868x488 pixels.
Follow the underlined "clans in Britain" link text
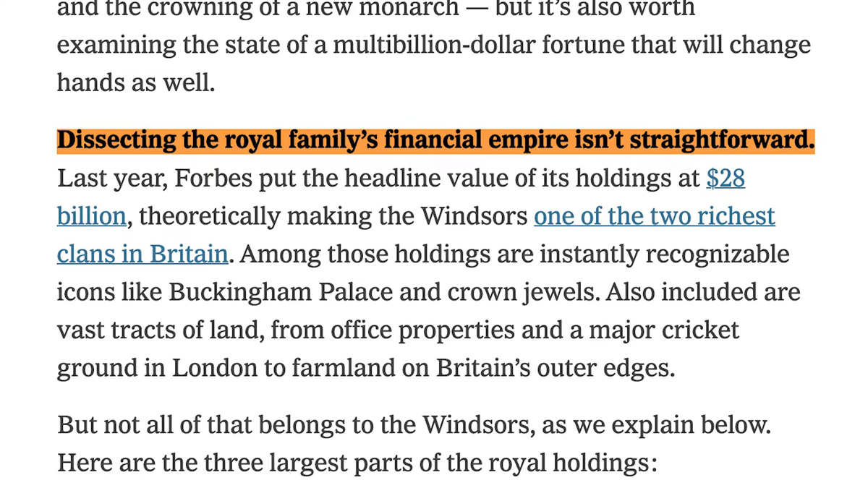[x=142, y=254]
